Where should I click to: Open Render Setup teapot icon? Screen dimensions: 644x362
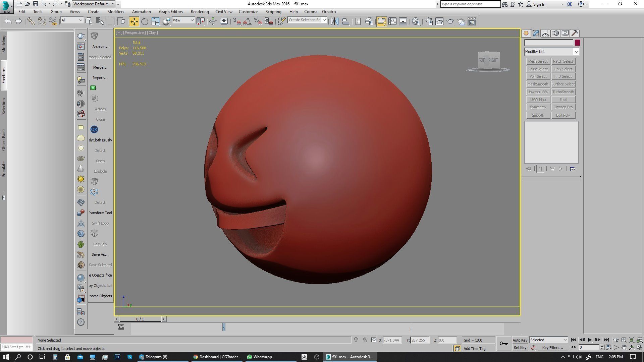coord(429,21)
